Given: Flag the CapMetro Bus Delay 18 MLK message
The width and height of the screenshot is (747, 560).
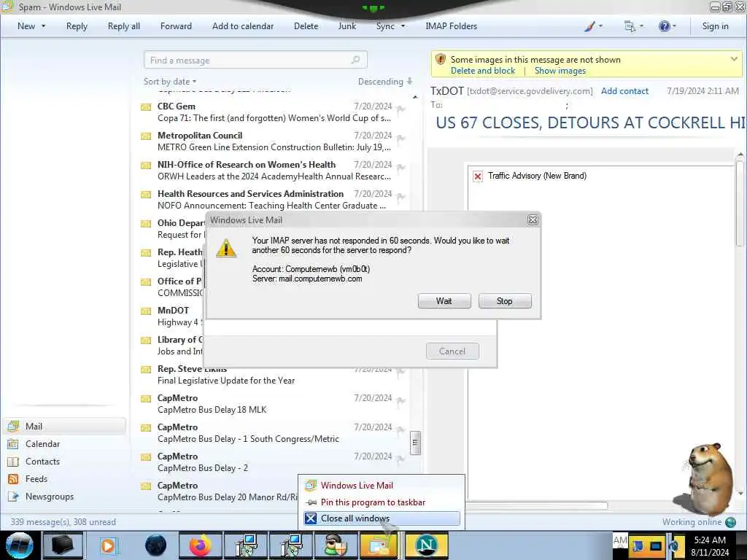Looking at the screenshot, I should tap(401, 401).
